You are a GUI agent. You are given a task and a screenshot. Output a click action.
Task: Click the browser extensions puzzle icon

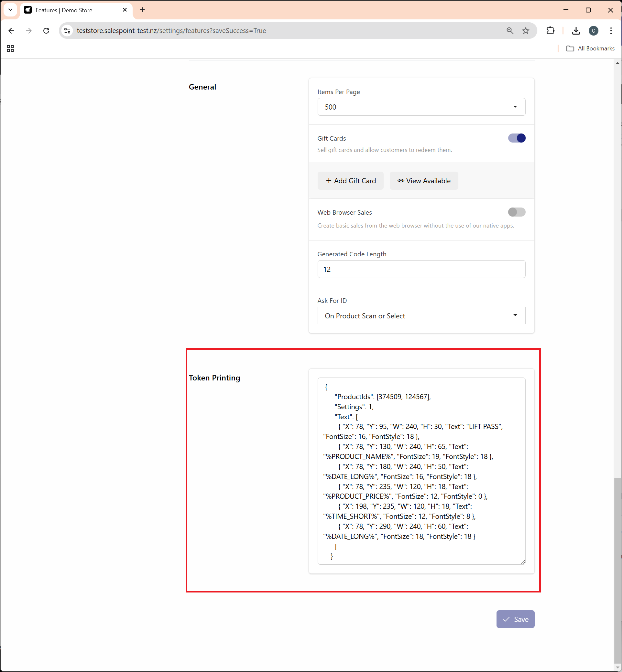tap(551, 30)
